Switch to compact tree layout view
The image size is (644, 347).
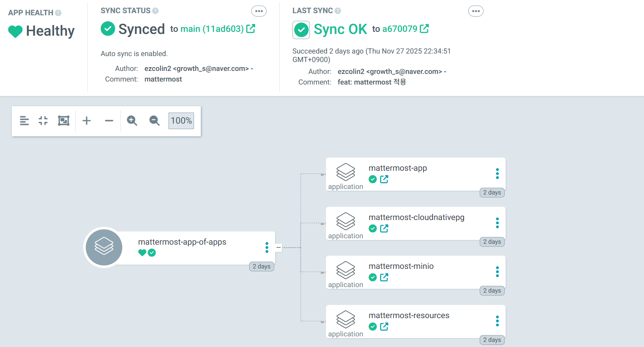25,121
